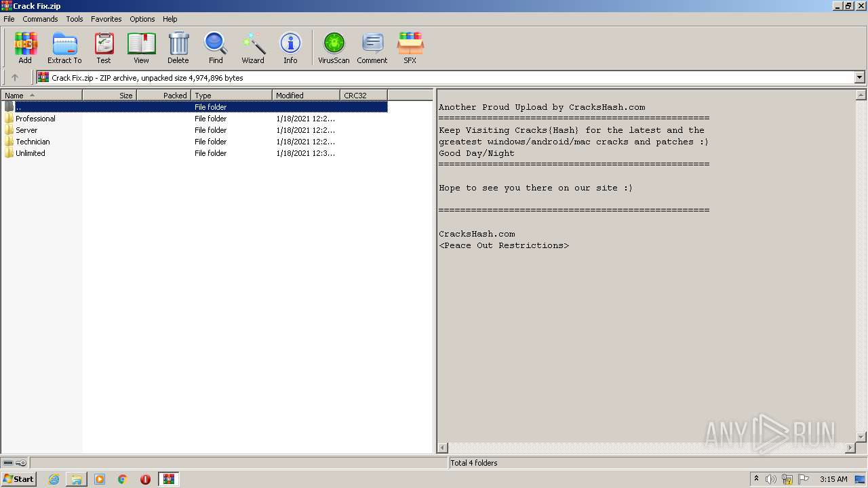Screen dimensions: 868x488
Task: Open Opera from the taskbar
Action: (x=145, y=479)
